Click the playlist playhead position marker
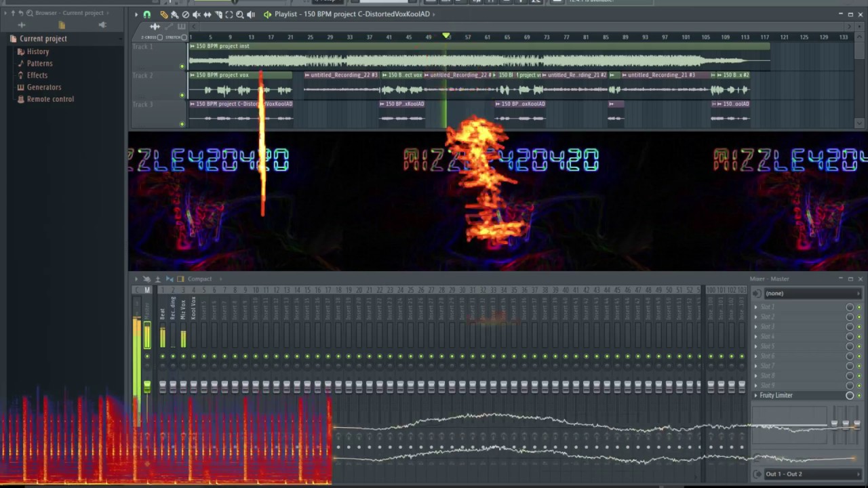 [446, 35]
